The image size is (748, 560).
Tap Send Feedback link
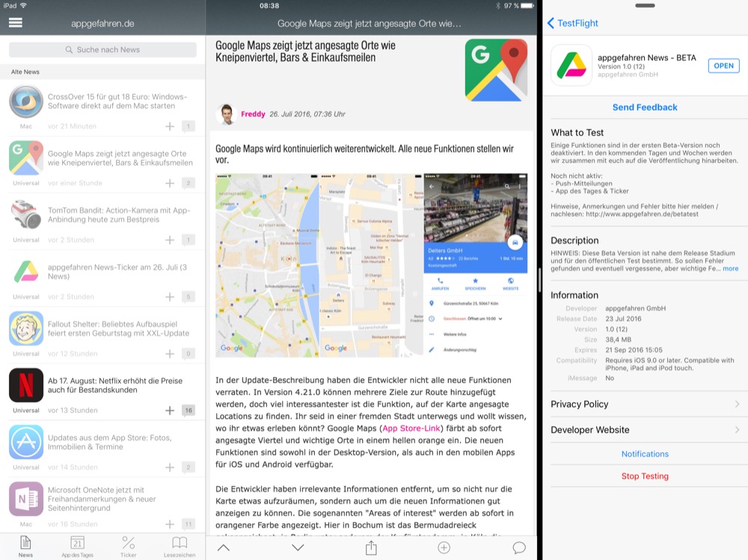[x=645, y=107]
